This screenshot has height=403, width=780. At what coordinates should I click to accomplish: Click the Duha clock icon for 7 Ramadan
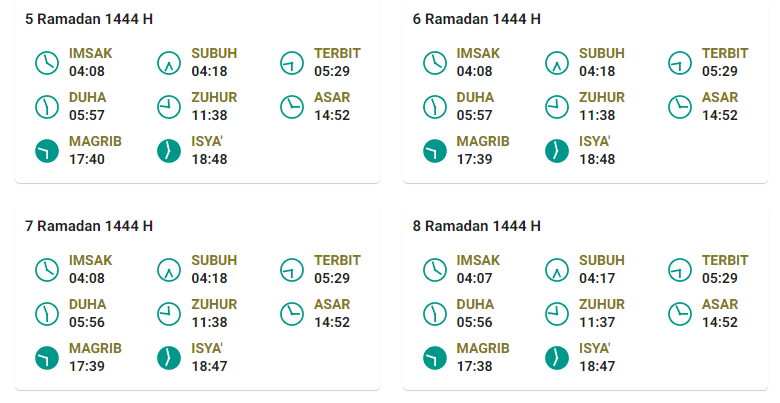click(x=47, y=314)
